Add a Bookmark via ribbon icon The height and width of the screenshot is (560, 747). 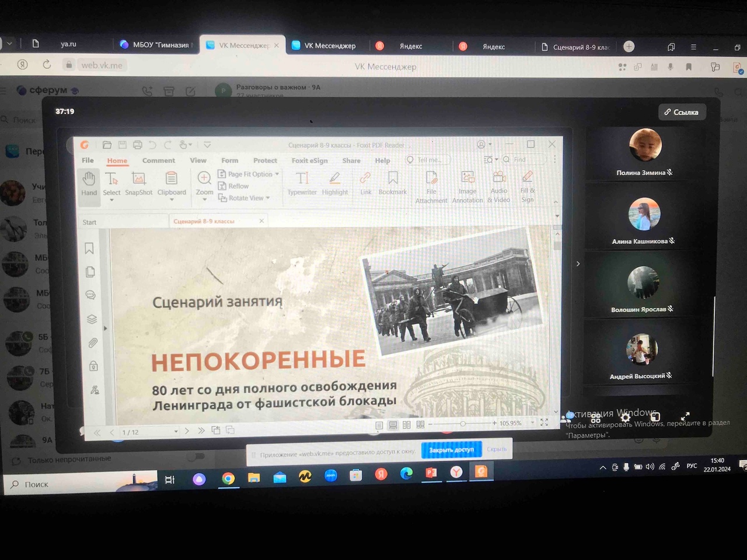tap(393, 183)
